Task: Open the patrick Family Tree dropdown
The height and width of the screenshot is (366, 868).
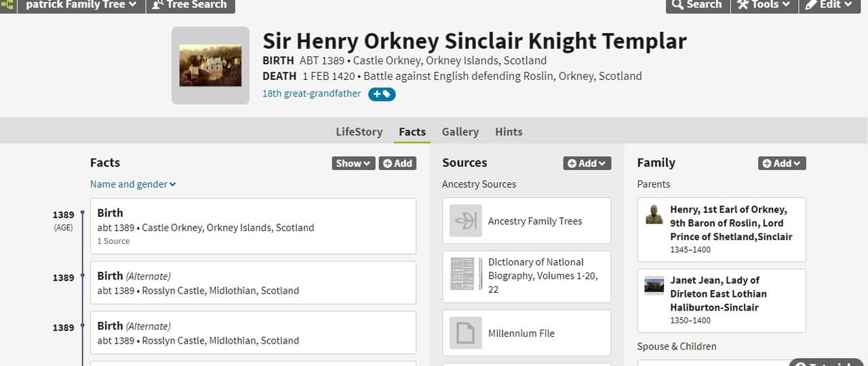Action: tap(81, 5)
